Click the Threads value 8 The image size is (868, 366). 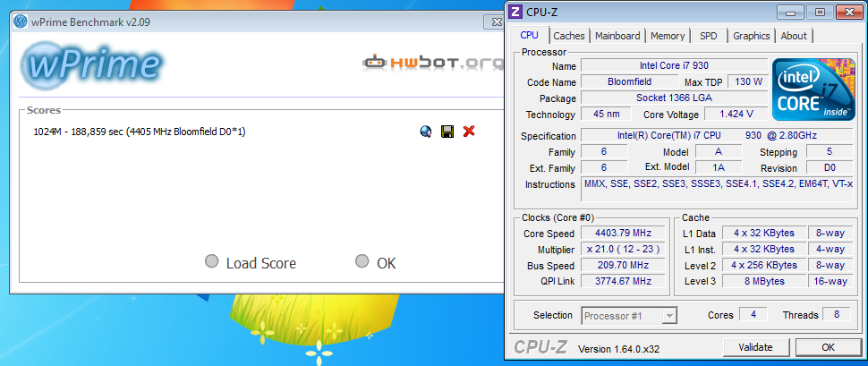click(837, 314)
